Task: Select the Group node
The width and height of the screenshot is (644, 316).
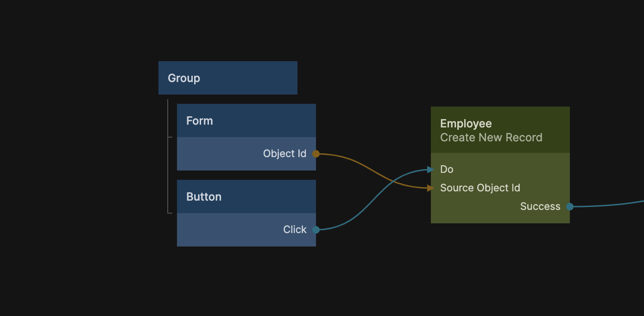Action: 227,78
